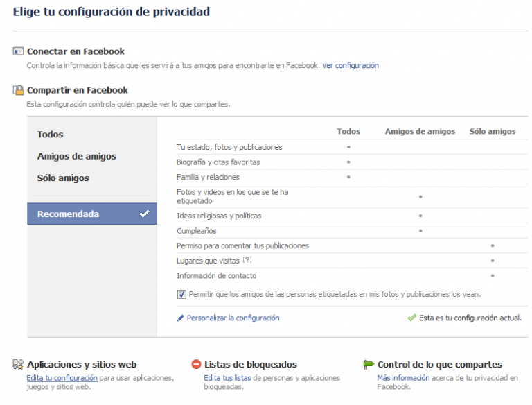Click Sólo amigos dot for Lugares que visitas
Viewport: 532px width, 405px height.
tap(493, 261)
